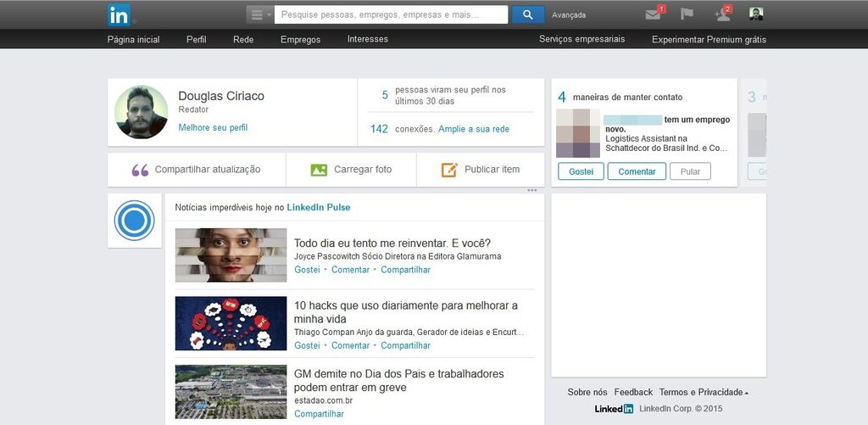Viewport: 868px width, 425px height.
Task: Expand Termos e Privacidade footer menu
Action: click(x=704, y=392)
